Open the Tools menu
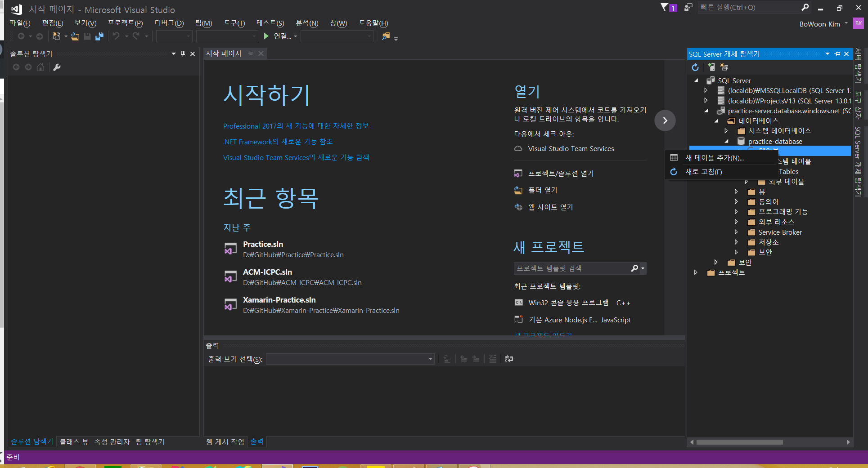The height and width of the screenshot is (468, 868). tap(234, 23)
